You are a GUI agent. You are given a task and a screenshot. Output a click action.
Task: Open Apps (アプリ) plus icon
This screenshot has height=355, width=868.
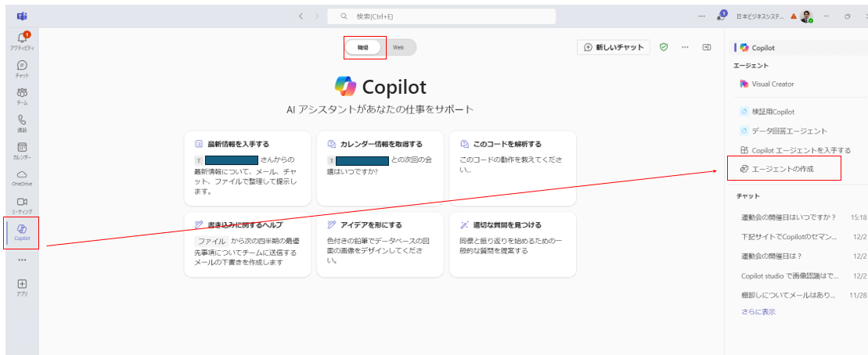tap(22, 288)
